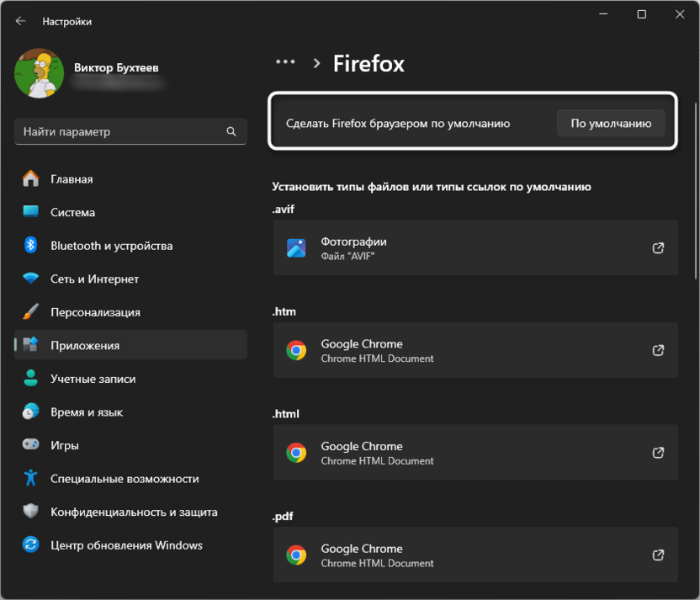Click the search magnifier icon
The height and width of the screenshot is (600, 700).
[x=231, y=132]
